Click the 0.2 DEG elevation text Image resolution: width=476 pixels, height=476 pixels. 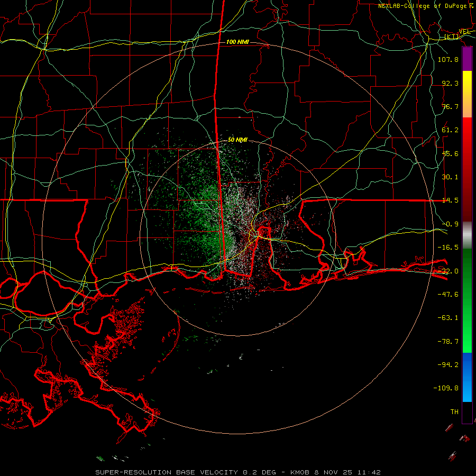pos(259,472)
